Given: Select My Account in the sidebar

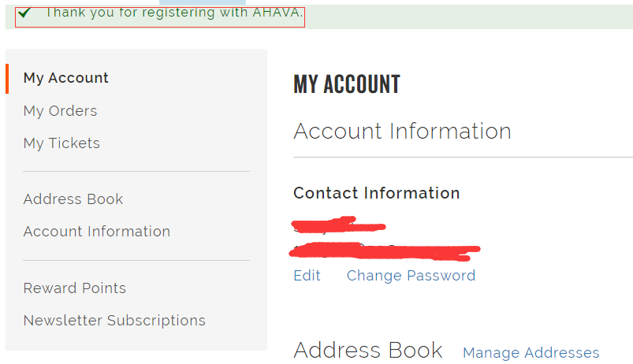Looking at the screenshot, I should pos(66,78).
